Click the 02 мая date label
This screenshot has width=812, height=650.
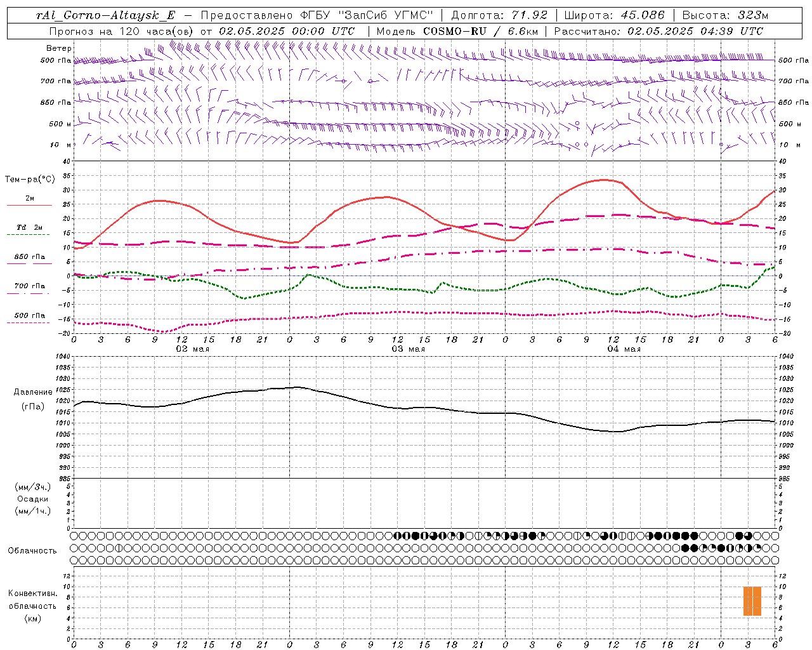[192, 349]
